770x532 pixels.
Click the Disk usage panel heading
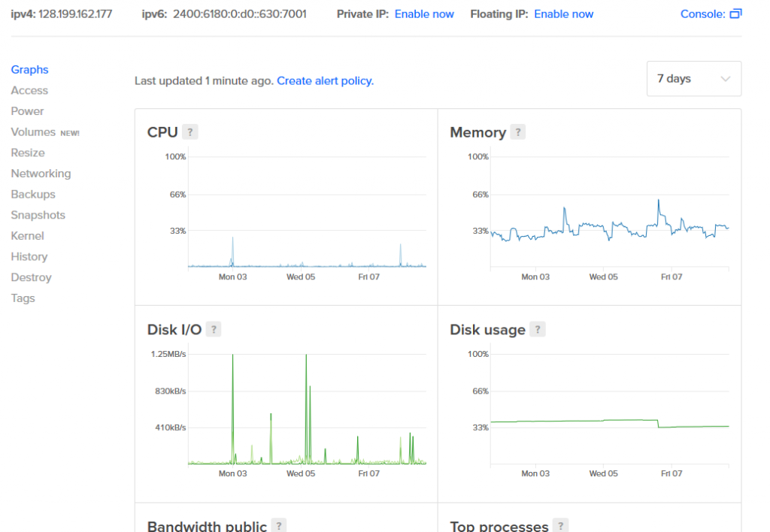coord(487,330)
